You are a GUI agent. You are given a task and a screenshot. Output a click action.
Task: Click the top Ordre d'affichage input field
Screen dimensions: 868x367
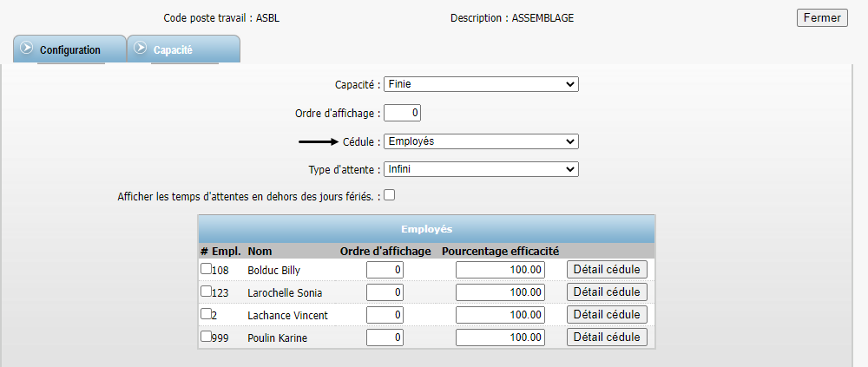tap(402, 113)
